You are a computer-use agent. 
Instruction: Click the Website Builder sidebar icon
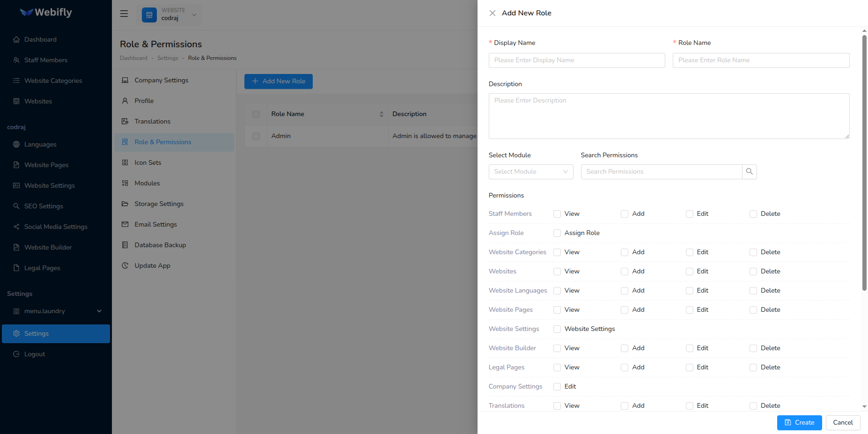pyautogui.click(x=16, y=247)
